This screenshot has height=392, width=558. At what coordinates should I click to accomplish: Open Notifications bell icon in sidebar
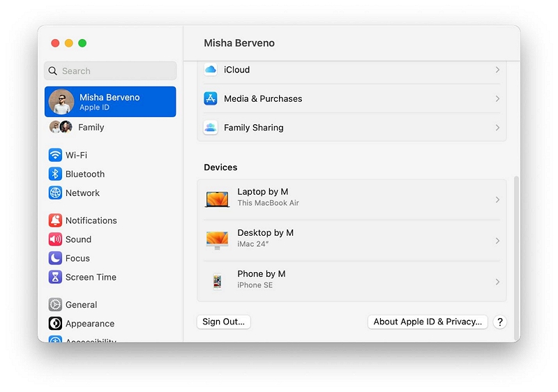[x=55, y=220]
